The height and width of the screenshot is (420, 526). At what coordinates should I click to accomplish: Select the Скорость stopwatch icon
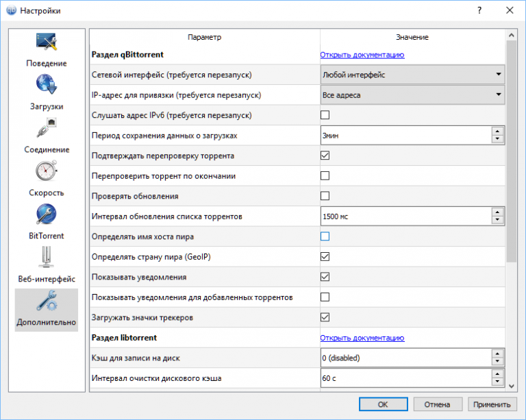47,172
